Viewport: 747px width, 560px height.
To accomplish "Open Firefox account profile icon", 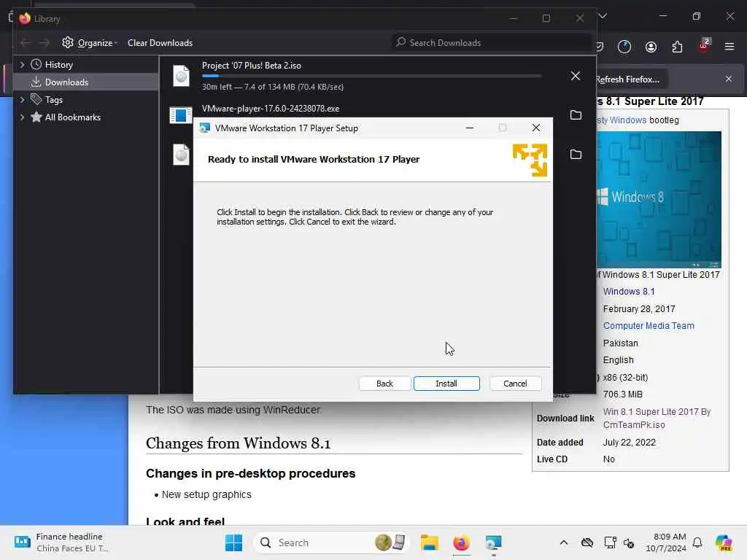I will 651,47.
